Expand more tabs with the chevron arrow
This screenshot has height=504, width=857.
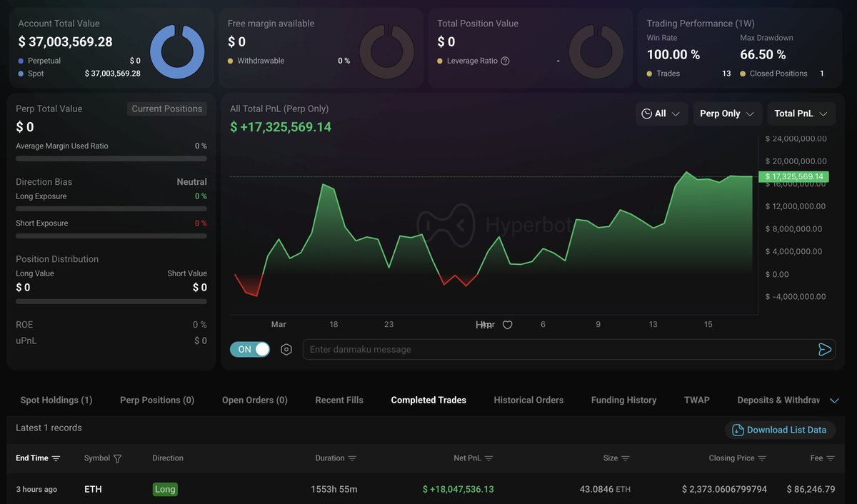(x=834, y=400)
